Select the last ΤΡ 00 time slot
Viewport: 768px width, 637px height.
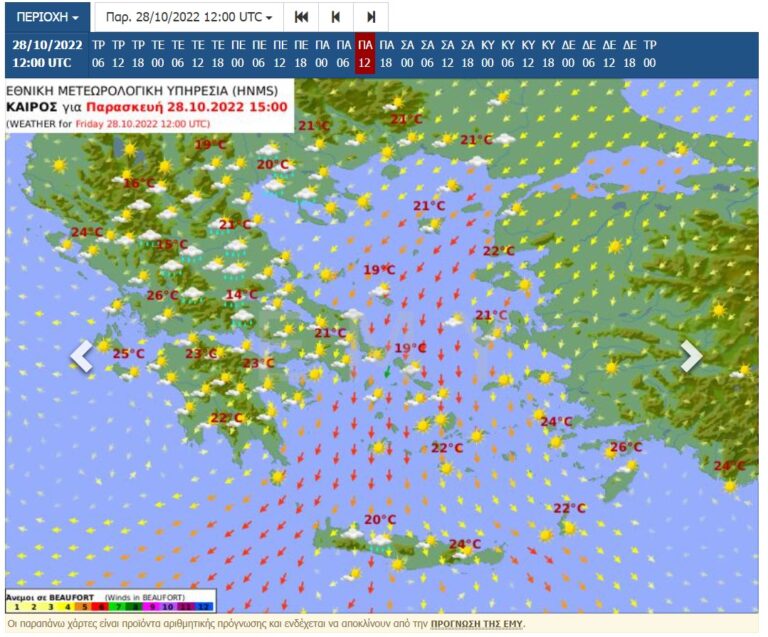point(649,54)
